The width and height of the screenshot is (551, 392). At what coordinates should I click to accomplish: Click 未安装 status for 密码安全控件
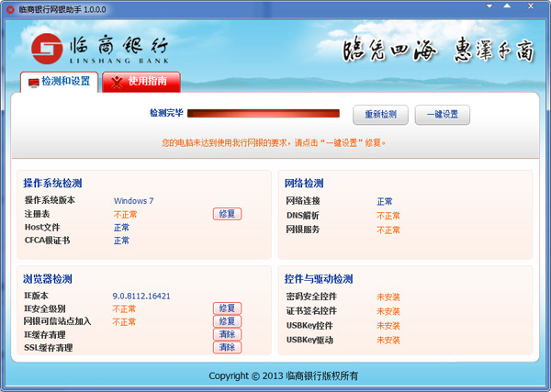pos(388,297)
